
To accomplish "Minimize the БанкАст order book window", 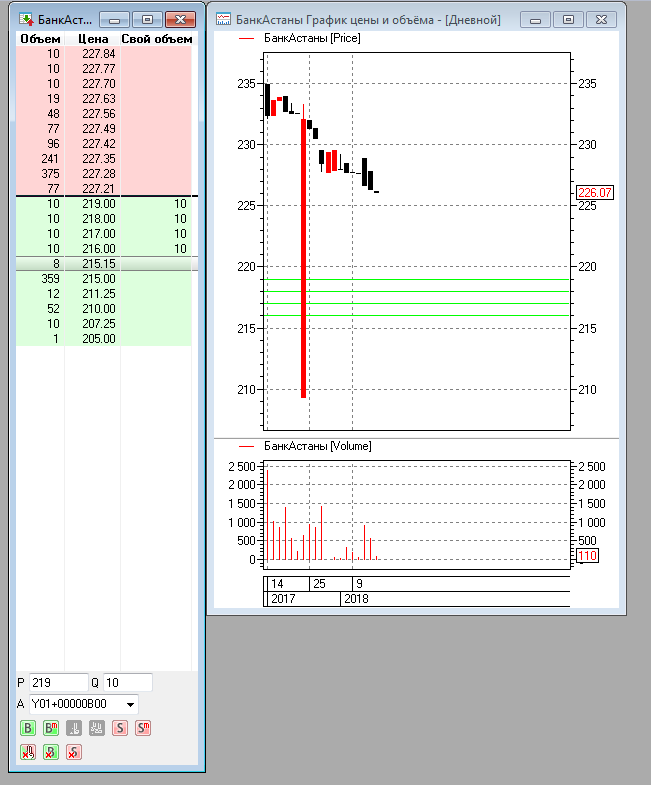I will point(115,20).
